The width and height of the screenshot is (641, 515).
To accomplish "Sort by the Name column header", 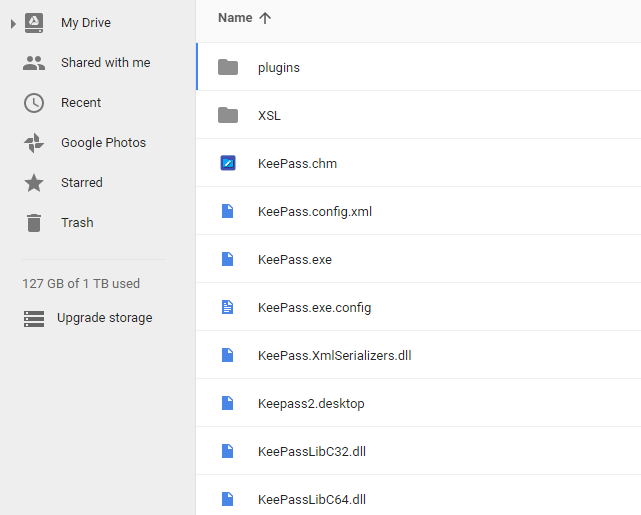I will point(235,18).
